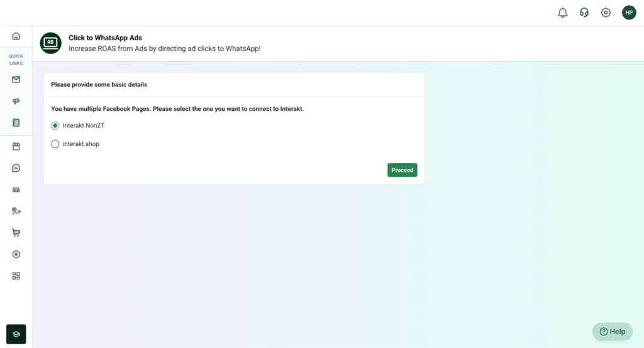
Task: Open the graduation cap learning icon
Action: (16, 334)
